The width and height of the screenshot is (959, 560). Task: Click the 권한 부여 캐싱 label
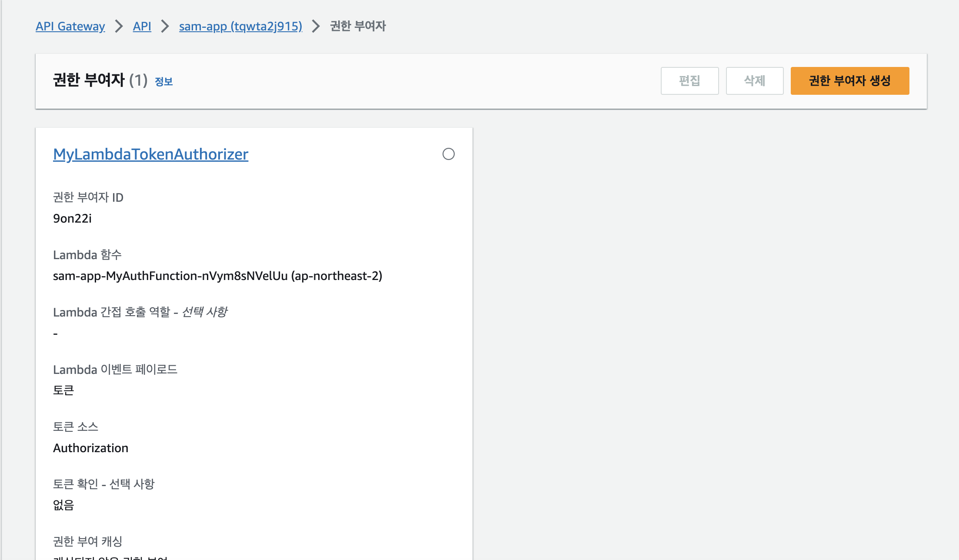click(87, 541)
